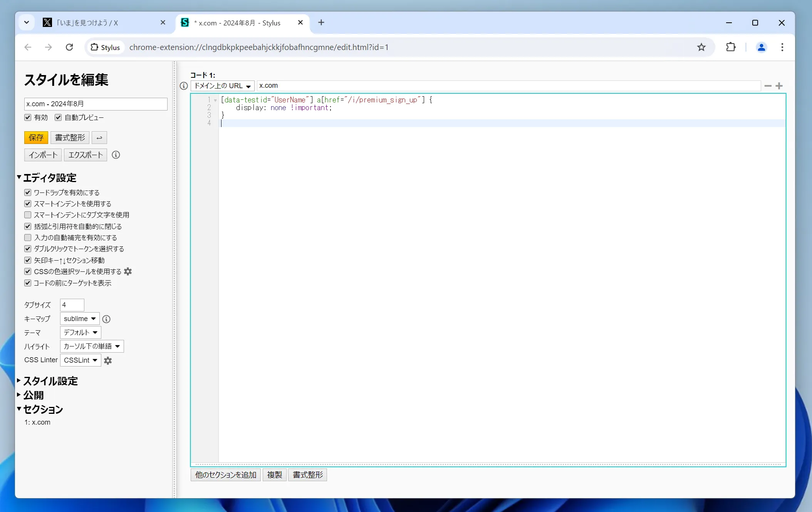Expand the スタイル設定 section
Image resolution: width=812 pixels, height=512 pixels.
[x=50, y=381]
